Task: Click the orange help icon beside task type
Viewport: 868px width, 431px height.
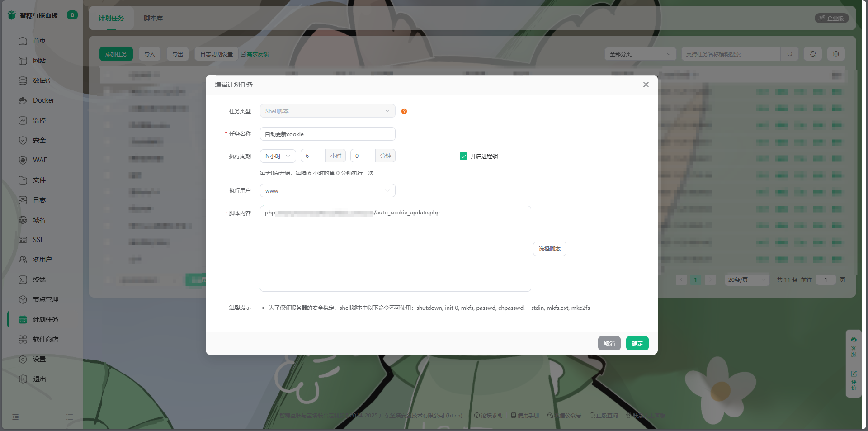Action: coord(404,111)
